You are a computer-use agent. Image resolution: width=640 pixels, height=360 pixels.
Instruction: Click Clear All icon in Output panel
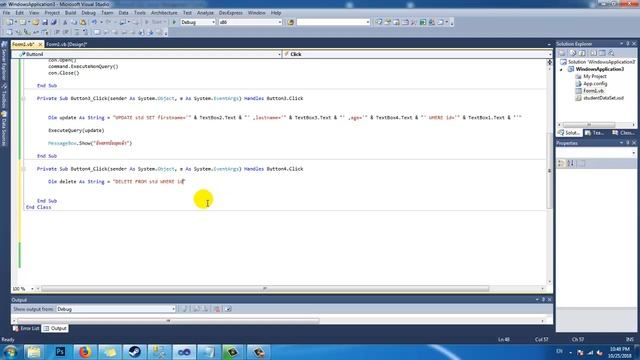[x=217, y=309]
